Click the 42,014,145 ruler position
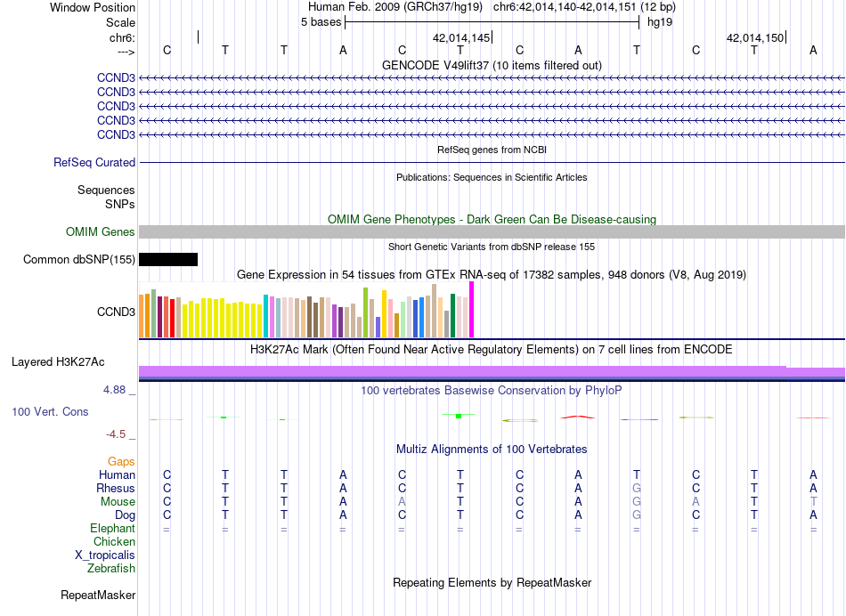Viewport: 846px width, 616px height. click(462, 37)
